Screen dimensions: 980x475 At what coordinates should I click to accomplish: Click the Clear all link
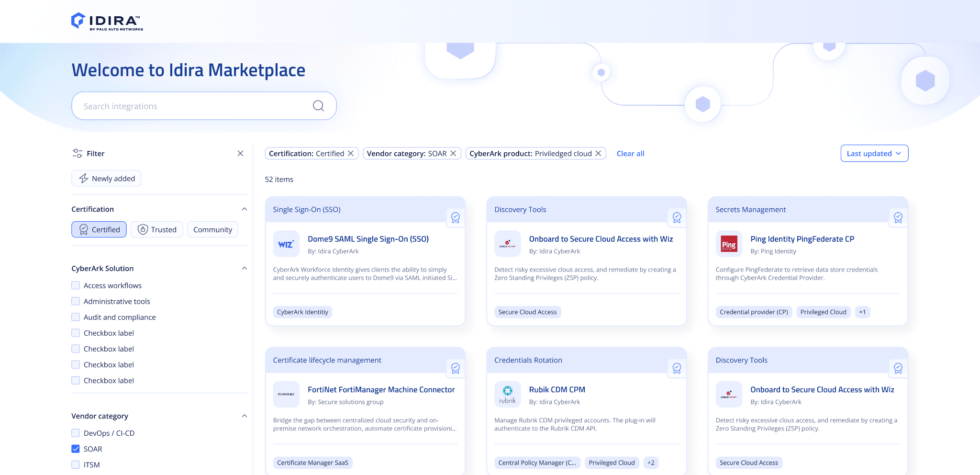point(630,153)
